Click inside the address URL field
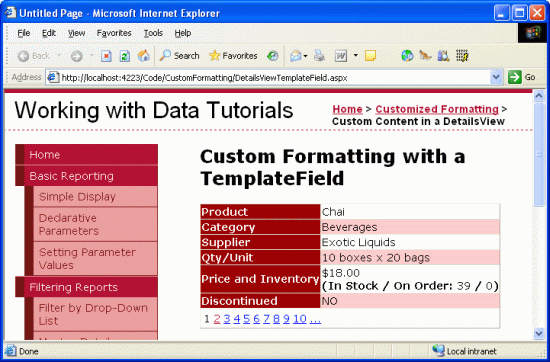 [x=274, y=78]
